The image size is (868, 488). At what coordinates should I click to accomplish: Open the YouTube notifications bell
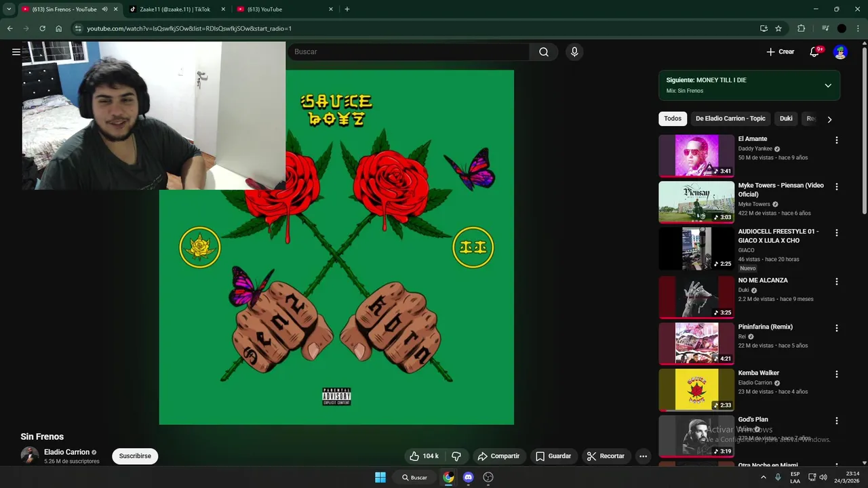(814, 52)
